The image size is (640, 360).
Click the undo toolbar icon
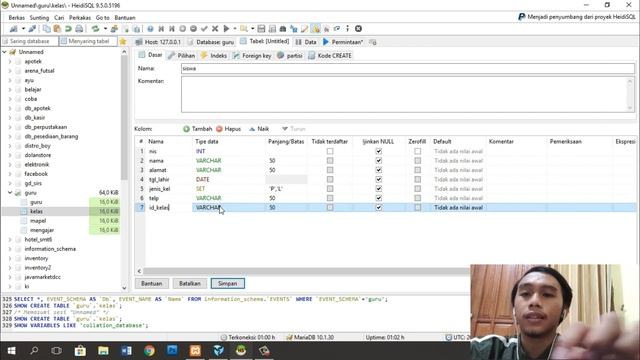(x=68, y=29)
